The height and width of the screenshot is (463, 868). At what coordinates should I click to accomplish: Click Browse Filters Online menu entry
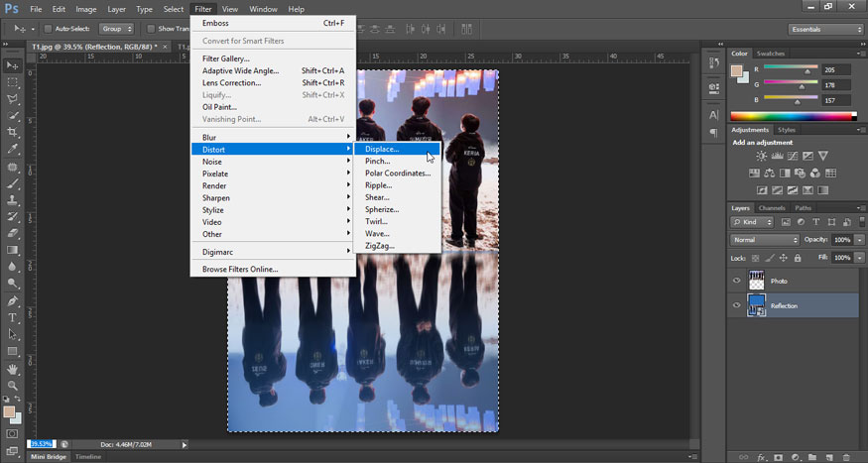pos(240,269)
